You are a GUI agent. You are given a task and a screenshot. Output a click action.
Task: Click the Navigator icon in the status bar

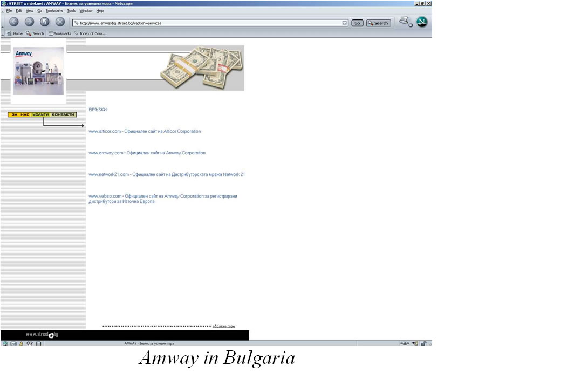tap(5, 343)
